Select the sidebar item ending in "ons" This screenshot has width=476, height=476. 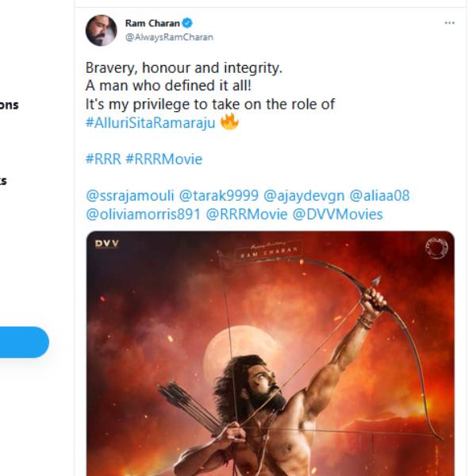click(x=10, y=105)
